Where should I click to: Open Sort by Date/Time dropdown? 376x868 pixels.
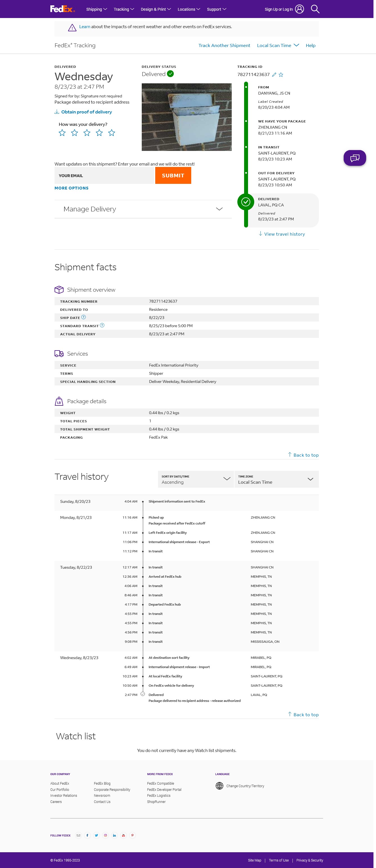pyautogui.click(x=195, y=479)
